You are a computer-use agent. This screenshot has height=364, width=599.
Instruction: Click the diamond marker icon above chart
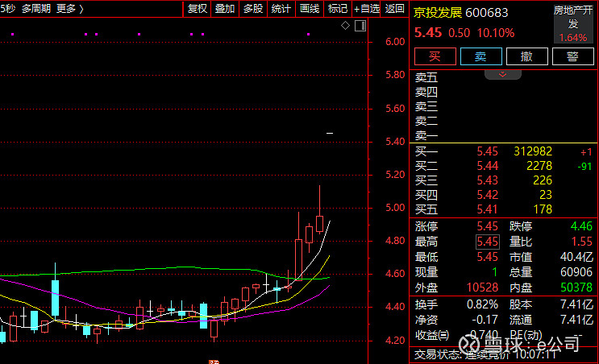(x=346, y=26)
